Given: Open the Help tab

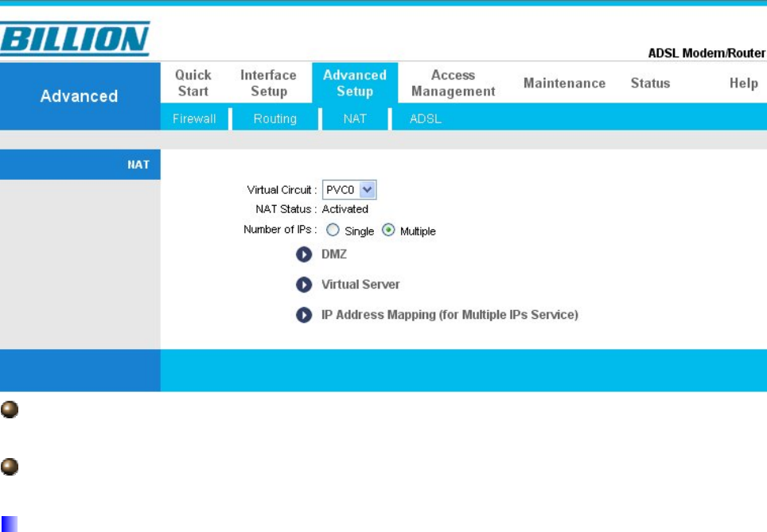Looking at the screenshot, I should [x=743, y=83].
